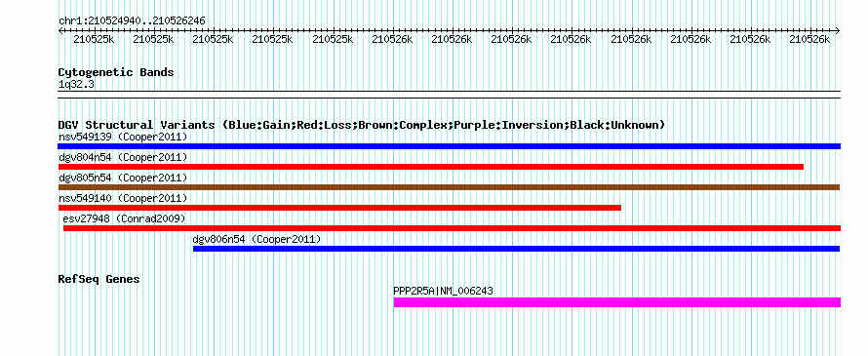Image resolution: width=868 pixels, height=356 pixels.
Task: Select the nsv549139 (Cooper2011) label
Action: point(123,137)
